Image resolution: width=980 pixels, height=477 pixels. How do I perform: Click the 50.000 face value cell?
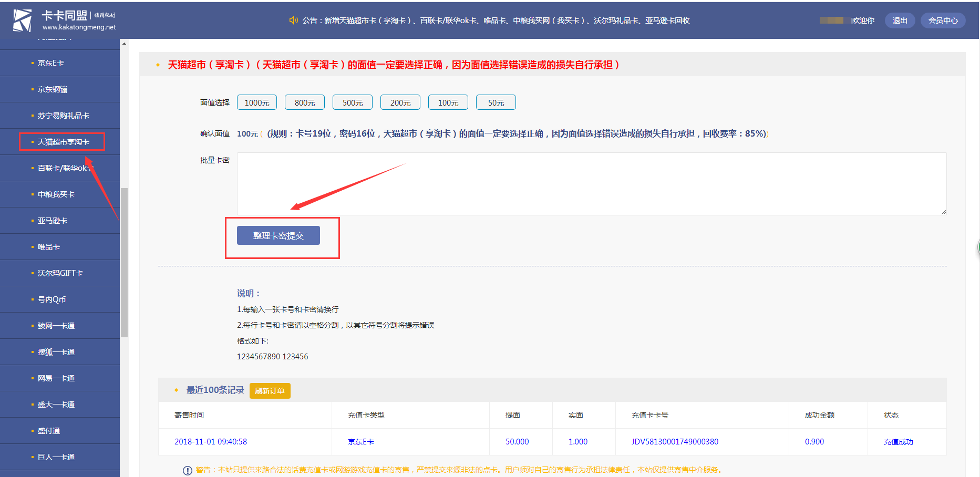coord(517,442)
